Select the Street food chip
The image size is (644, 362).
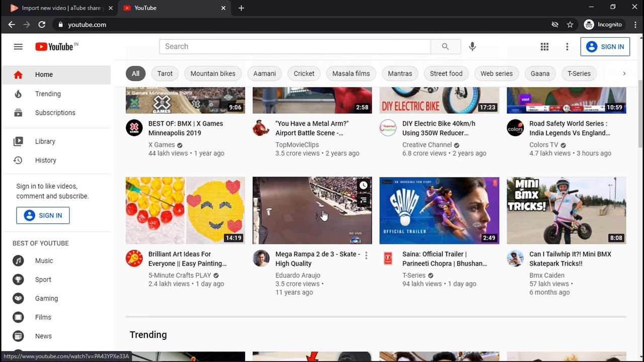click(x=446, y=73)
